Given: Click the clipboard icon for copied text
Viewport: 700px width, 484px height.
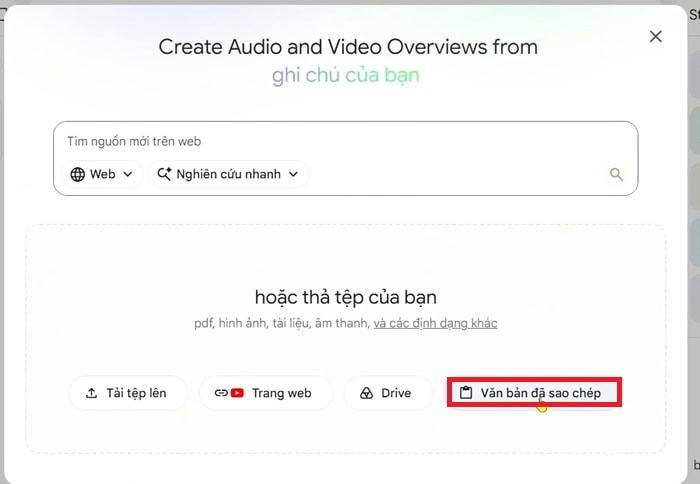Looking at the screenshot, I should click(x=466, y=392).
